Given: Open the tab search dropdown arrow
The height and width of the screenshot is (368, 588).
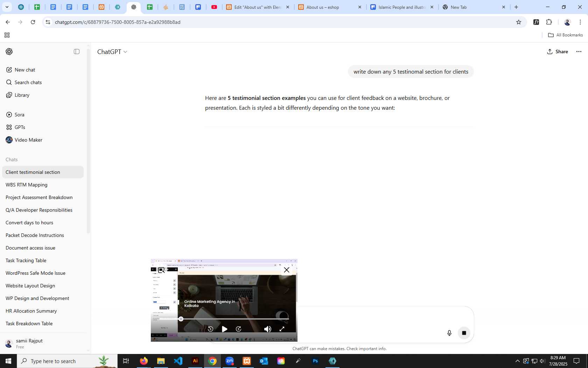Looking at the screenshot, I should coord(7,7).
